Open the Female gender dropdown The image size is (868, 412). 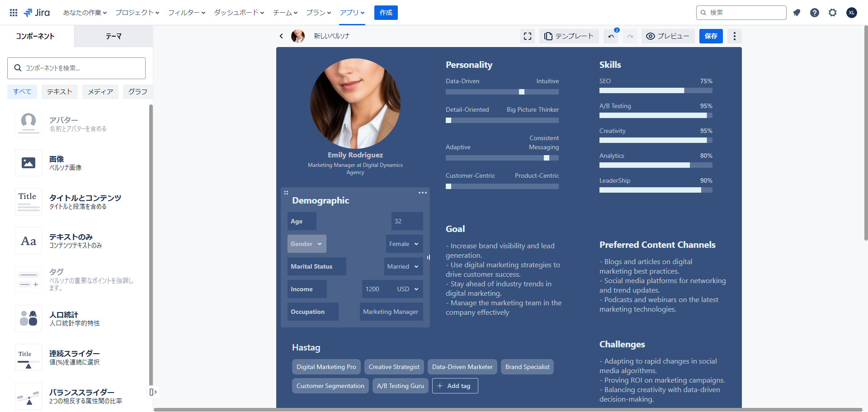404,244
